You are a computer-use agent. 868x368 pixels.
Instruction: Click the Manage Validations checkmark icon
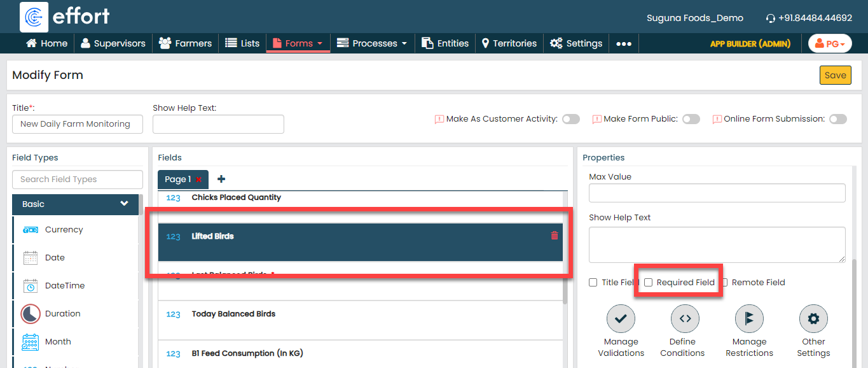click(x=621, y=318)
